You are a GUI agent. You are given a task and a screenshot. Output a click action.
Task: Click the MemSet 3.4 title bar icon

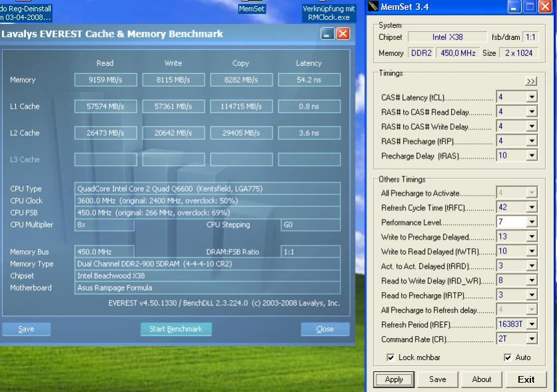(x=373, y=7)
